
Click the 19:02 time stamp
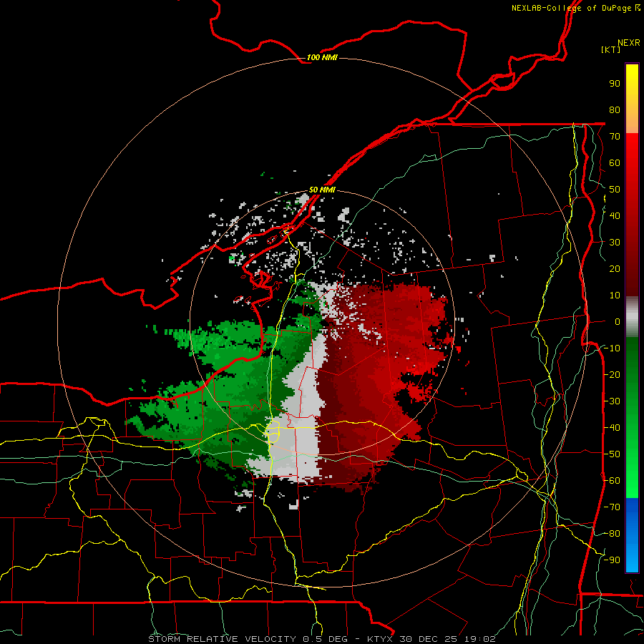pyautogui.click(x=479, y=639)
